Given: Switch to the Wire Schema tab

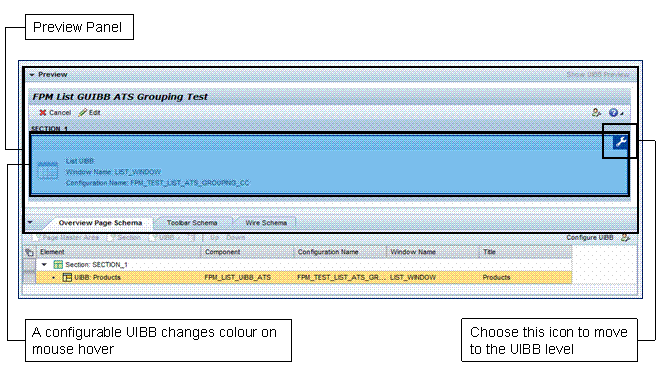Looking at the screenshot, I should pos(266,223).
